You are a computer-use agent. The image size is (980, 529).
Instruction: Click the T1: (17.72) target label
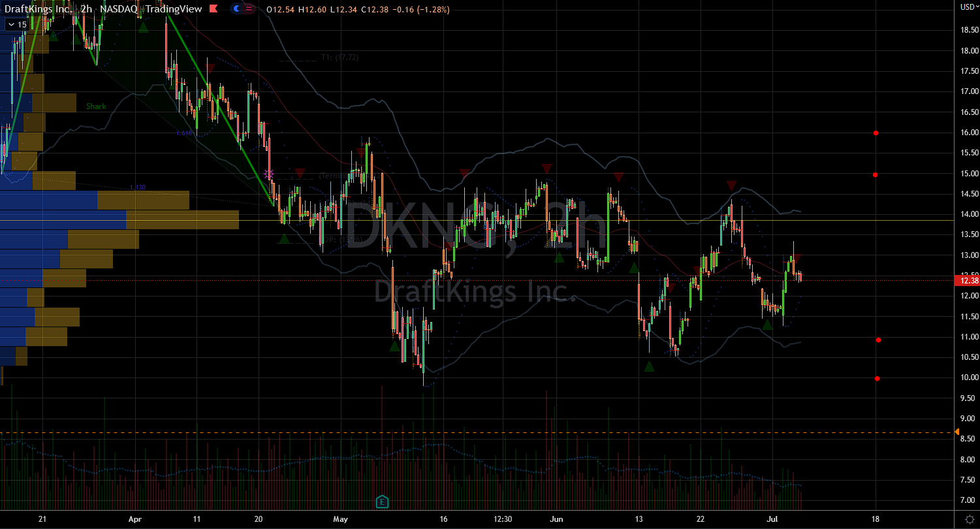[x=340, y=57]
